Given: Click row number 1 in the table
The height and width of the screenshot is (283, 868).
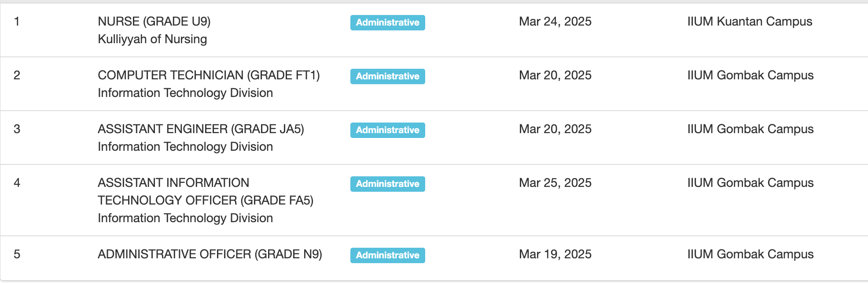Looking at the screenshot, I should (17, 22).
